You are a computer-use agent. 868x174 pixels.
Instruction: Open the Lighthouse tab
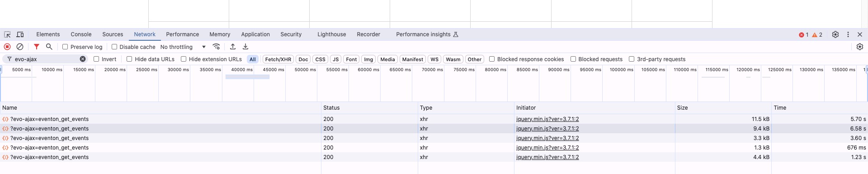click(x=331, y=34)
